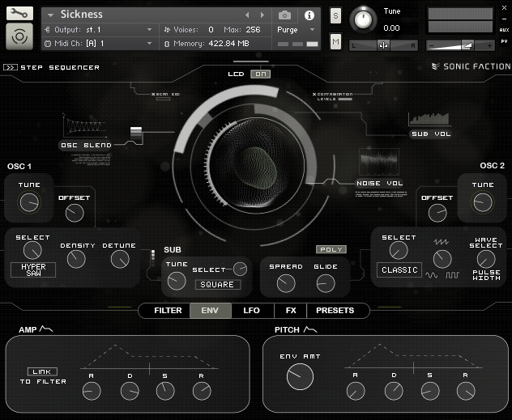Click the AUX button

point(504,30)
